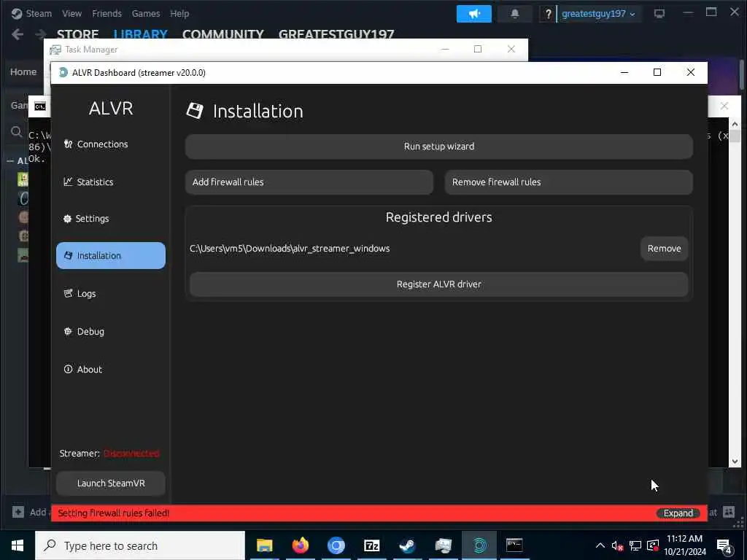Click the Add a Game plus icon in Steam

tap(18, 512)
